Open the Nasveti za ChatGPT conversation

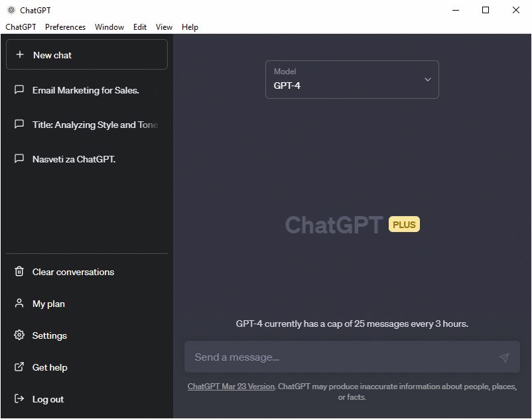[87, 159]
